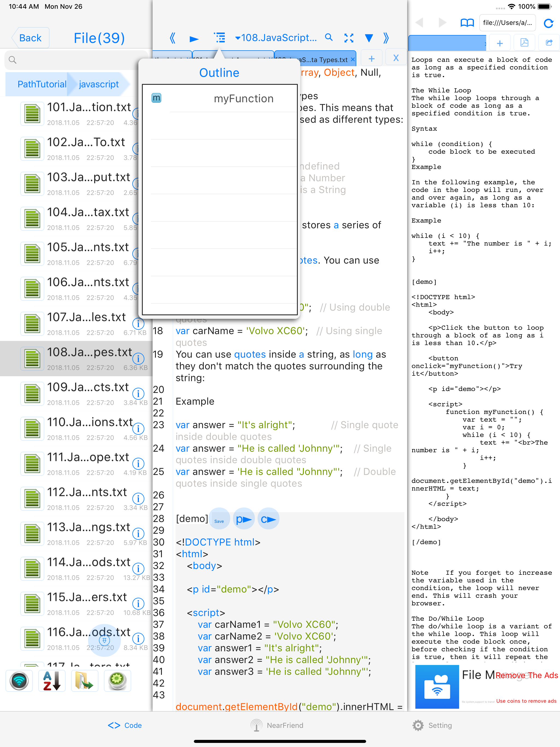Tap the Back button in file panel

[30, 38]
